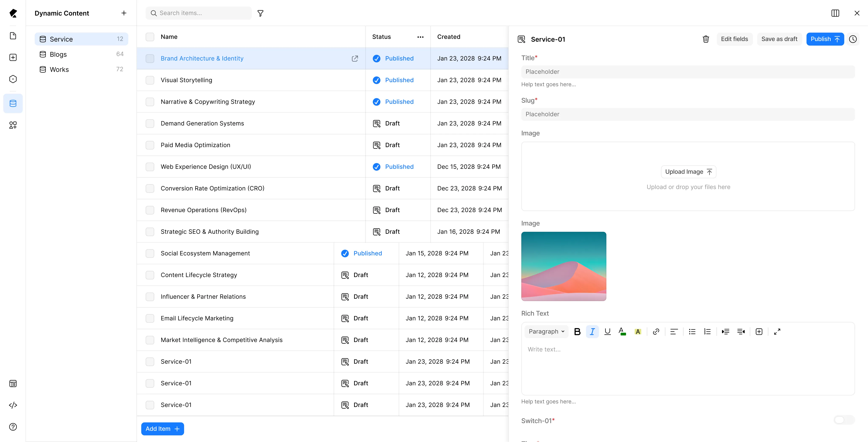Toggle bold in the rich text toolbar
The width and height of the screenshot is (868, 442).
(577, 332)
